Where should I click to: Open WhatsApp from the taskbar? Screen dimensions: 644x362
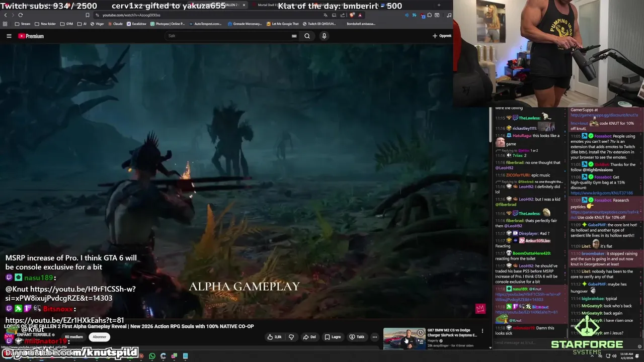(x=152, y=356)
